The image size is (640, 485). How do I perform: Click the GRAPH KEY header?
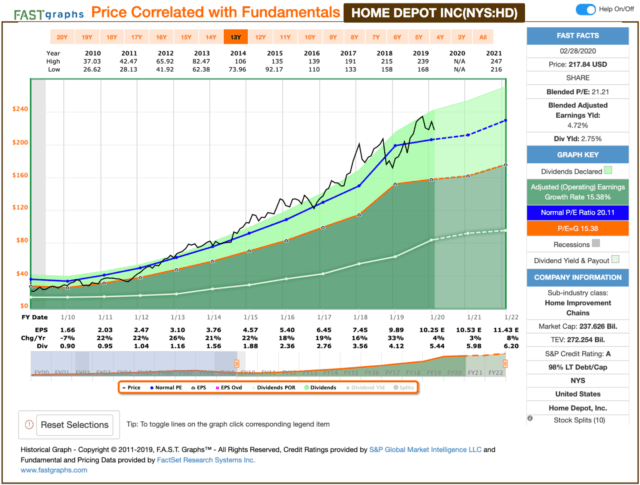tap(578, 155)
